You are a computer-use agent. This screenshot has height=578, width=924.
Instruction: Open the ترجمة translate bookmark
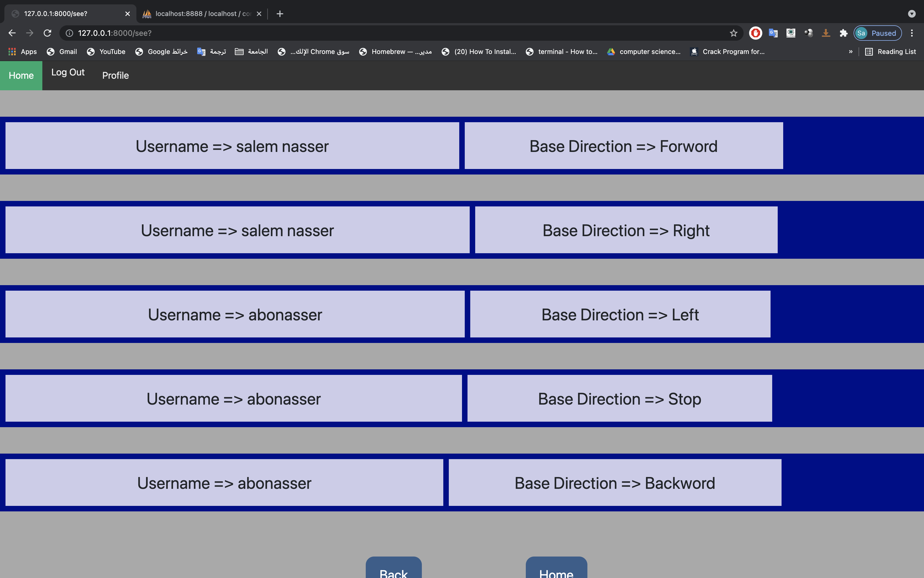[211, 52]
